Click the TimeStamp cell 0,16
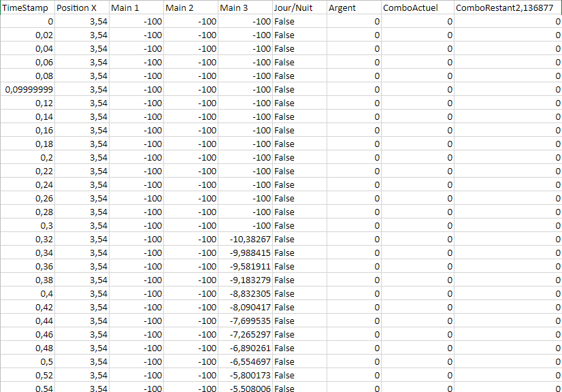 click(28, 131)
